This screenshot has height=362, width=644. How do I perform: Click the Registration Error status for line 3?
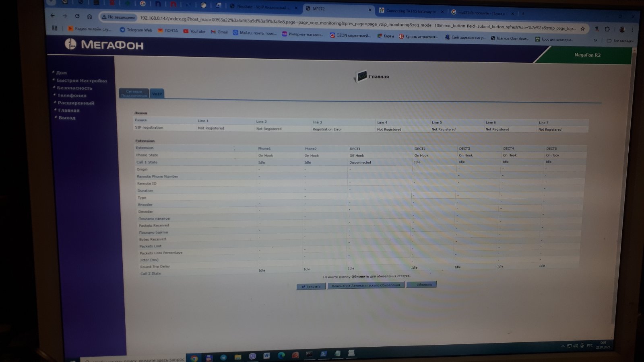click(327, 129)
